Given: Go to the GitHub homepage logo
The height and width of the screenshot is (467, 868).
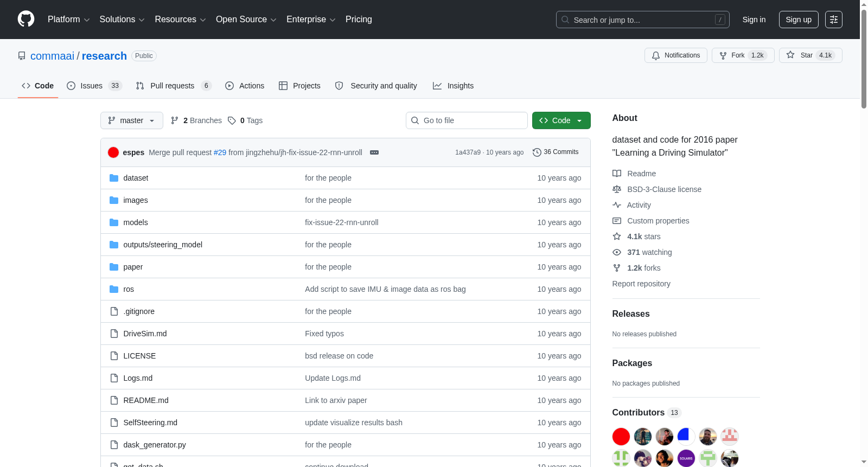Looking at the screenshot, I should tap(26, 20).
